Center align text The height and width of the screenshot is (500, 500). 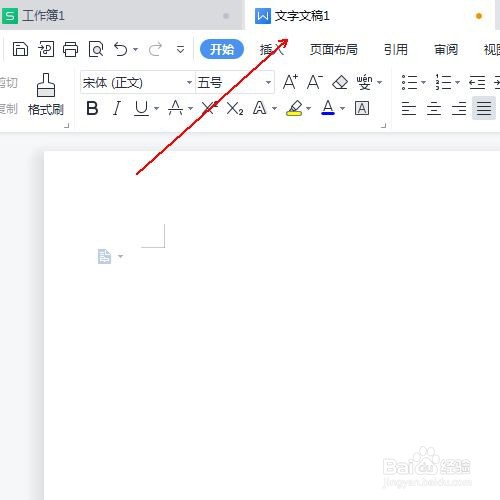434,108
